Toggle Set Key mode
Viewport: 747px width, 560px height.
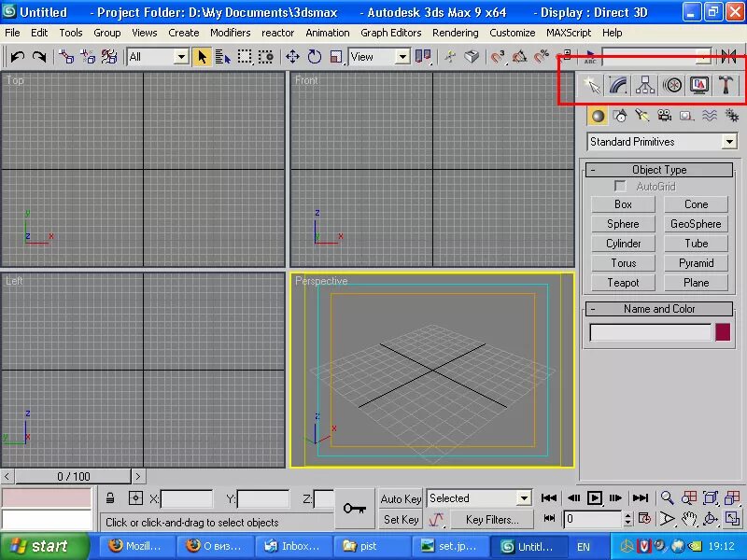pyautogui.click(x=401, y=520)
